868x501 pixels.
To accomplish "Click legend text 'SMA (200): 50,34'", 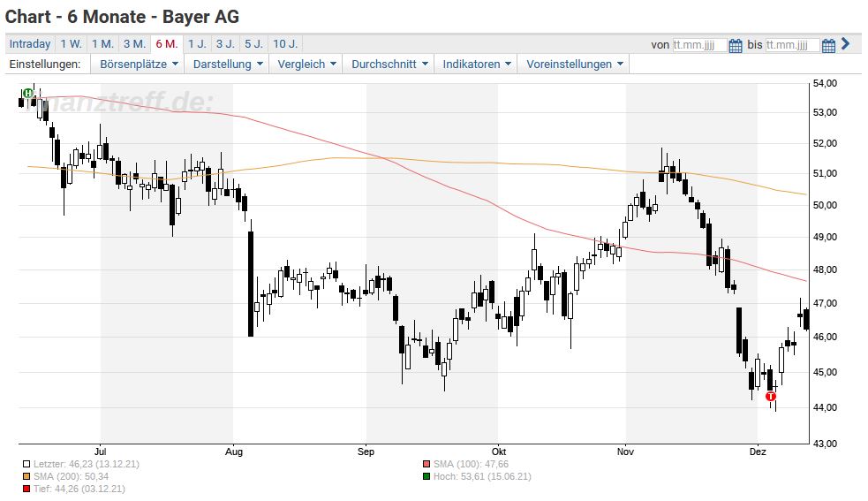I will click(71, 476).
